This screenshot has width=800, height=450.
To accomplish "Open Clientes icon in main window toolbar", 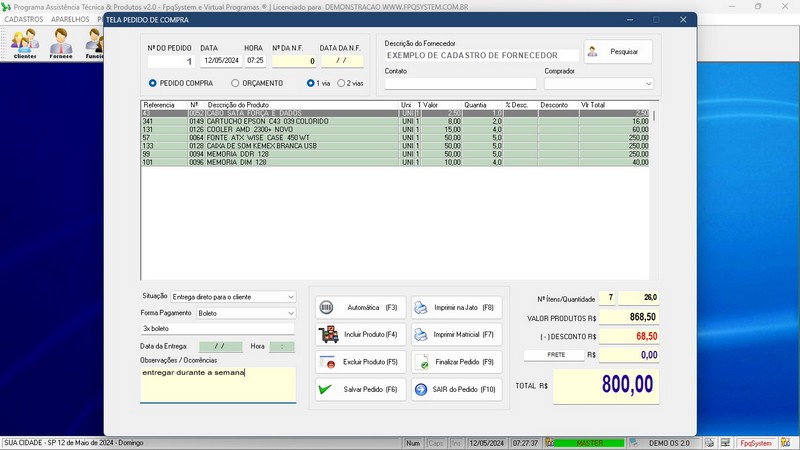I will [x=25, y=43].
